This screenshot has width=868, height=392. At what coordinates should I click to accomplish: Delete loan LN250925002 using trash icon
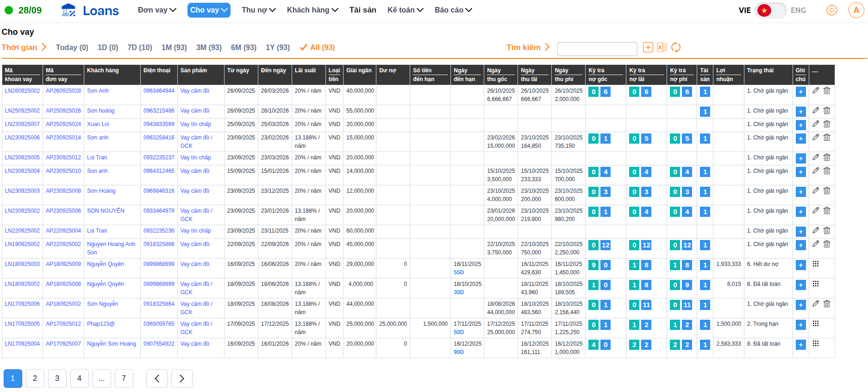point(827,111)
